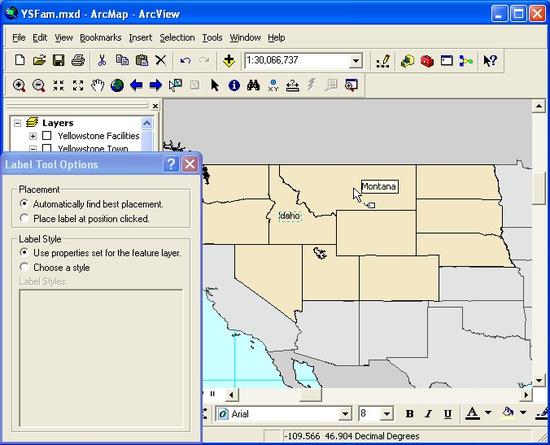This screenshot has width=550, height=445.
Task: Select Use properties set for feature layer
Action: [x=24, y=252]
